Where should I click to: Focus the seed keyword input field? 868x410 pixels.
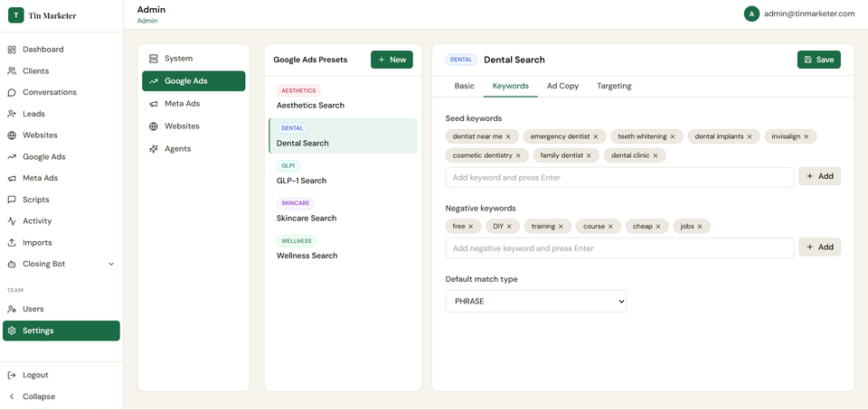(619, 177)
